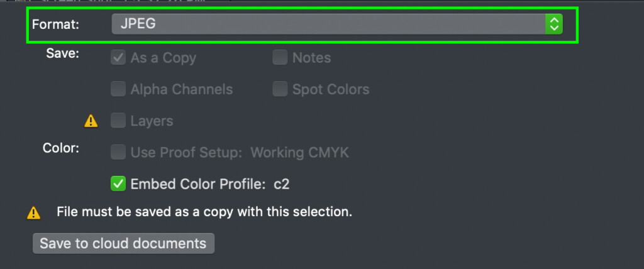Click the c2 profile name text
The width and height of the screenshot is (644, 269).
tap(282, 184)
